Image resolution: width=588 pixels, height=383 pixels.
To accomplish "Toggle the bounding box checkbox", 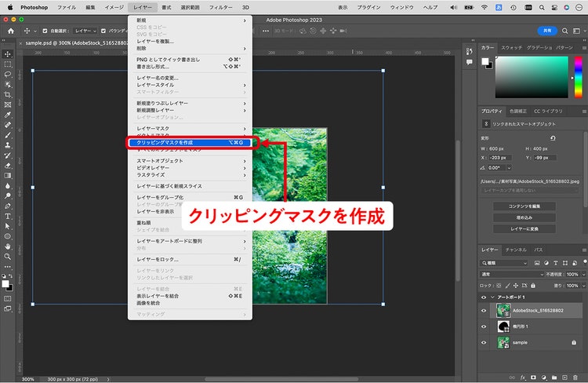I will point(103,31).
